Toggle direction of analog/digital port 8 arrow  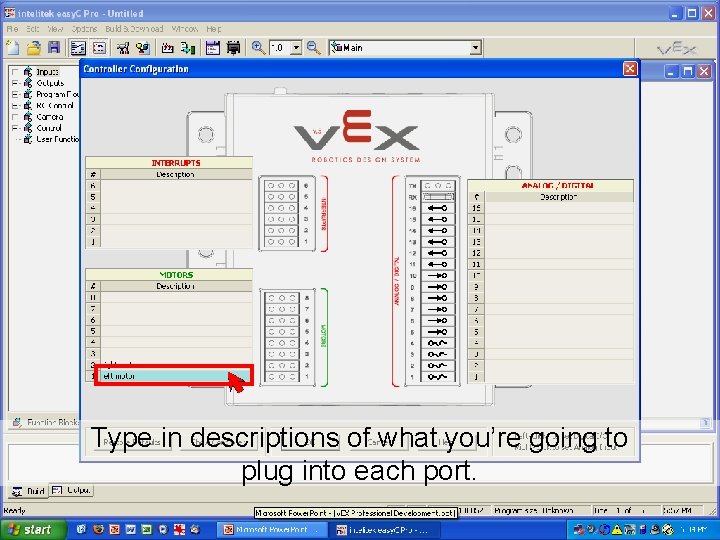pyautogui.click(x=437, y=298)
